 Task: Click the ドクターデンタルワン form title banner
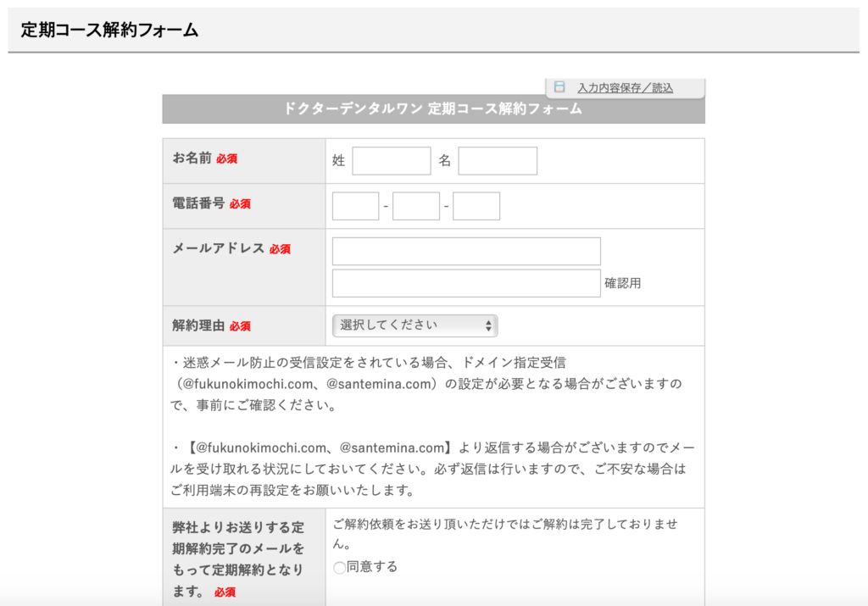click(x=433, y=108)
